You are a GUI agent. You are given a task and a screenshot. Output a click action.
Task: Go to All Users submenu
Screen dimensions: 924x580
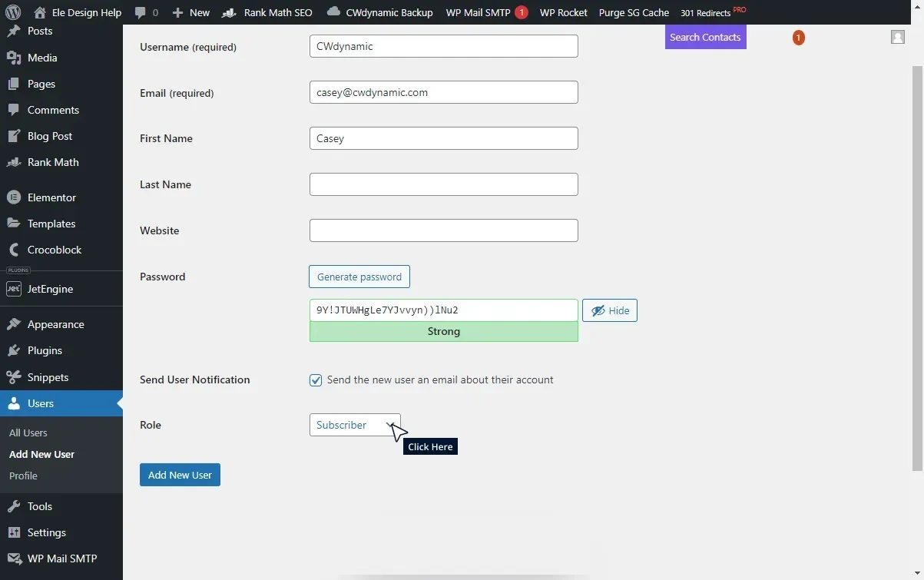coord(28,433)
